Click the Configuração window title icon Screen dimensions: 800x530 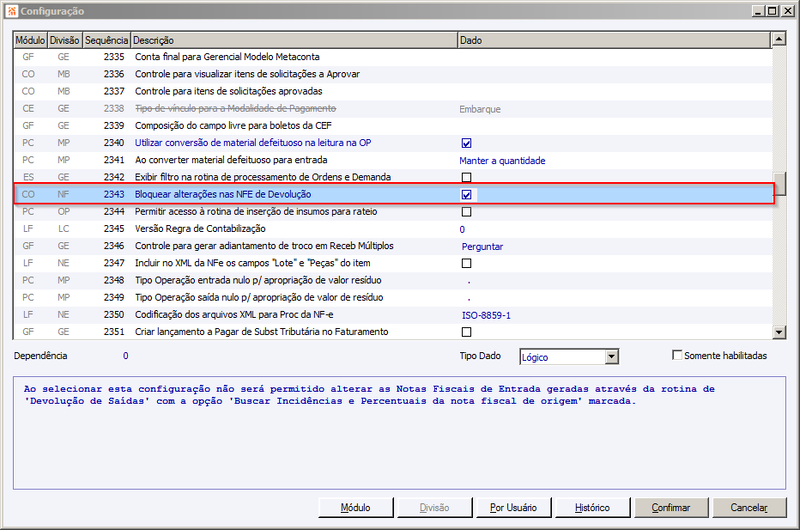[x=12, y=11]
